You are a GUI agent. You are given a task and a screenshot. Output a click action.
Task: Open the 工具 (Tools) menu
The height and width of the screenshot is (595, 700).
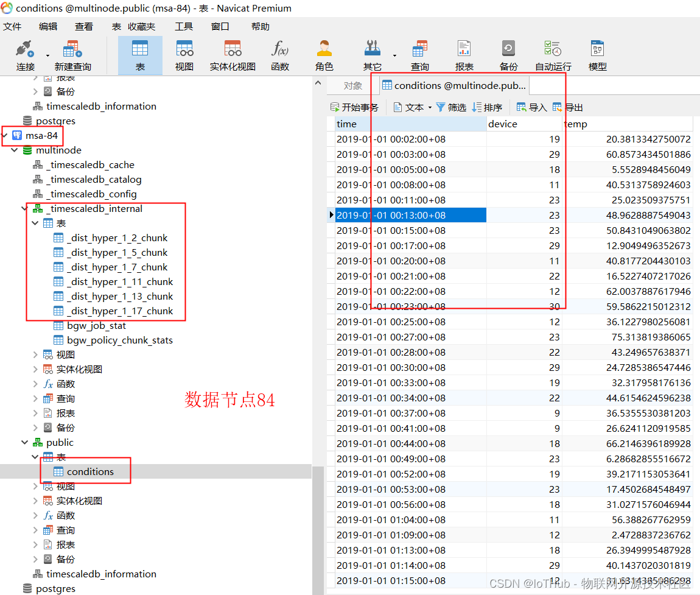coord(183,26)
